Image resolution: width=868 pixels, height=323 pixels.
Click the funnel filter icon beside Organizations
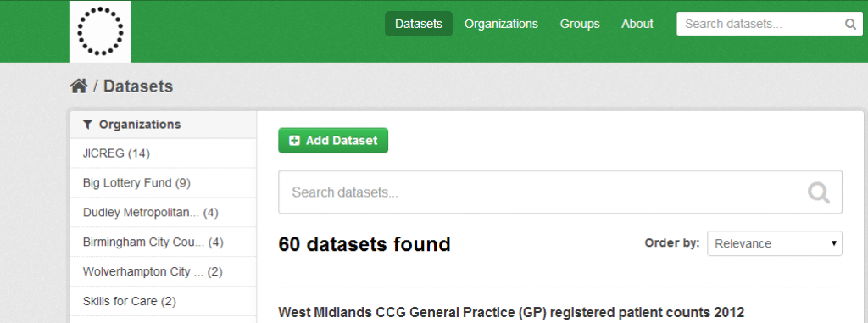pos(87,125)
